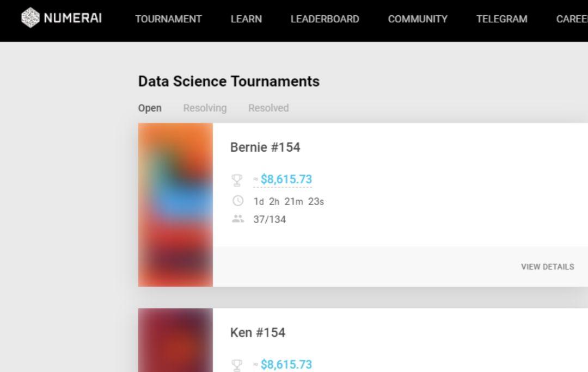Viewport: 588px width, 372px height.
Task: Switch to the Resolved tab
Action: [x=268, y=108]
